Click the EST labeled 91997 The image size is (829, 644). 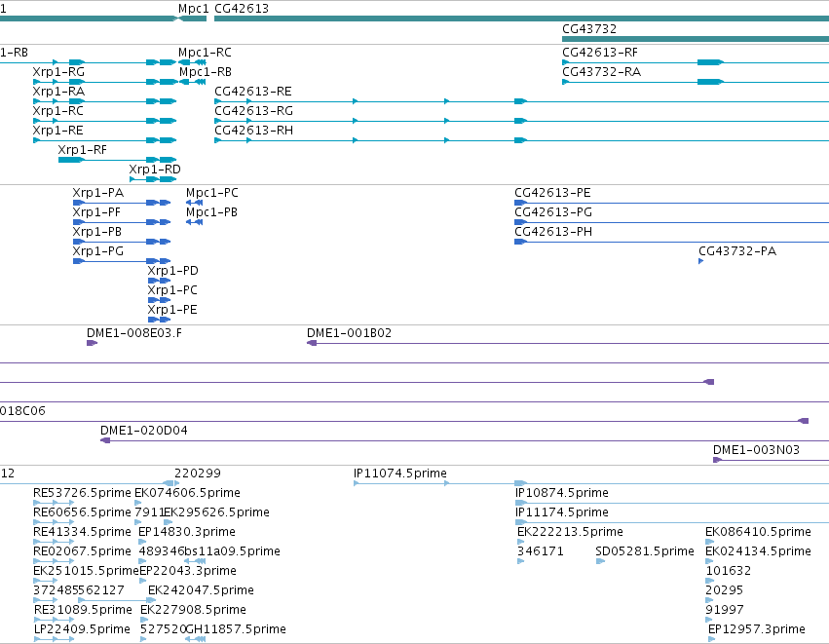click(x=725, y=611)
